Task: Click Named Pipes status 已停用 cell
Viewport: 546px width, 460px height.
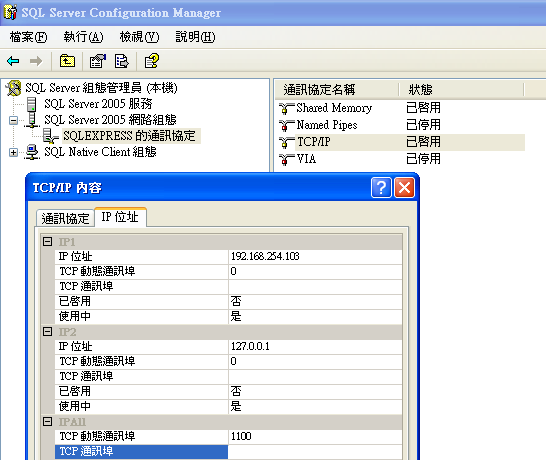Action: 423,125
